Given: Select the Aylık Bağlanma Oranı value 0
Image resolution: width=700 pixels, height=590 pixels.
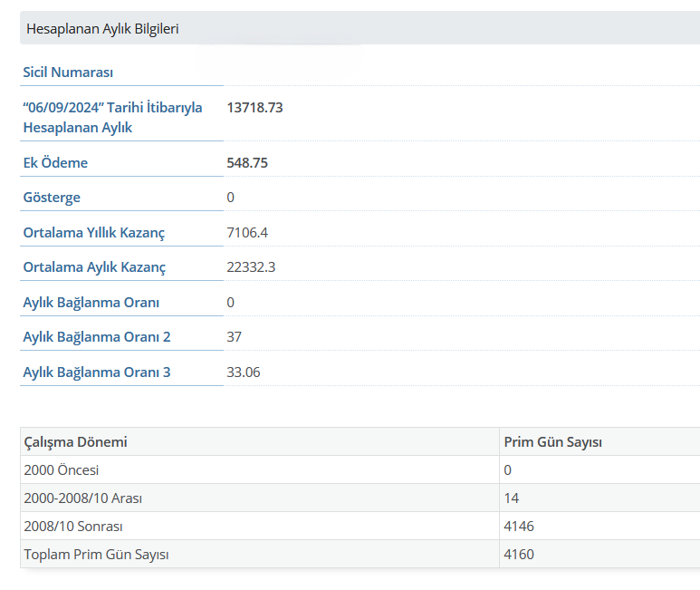Looking at the screenshot, I should 230,303.
